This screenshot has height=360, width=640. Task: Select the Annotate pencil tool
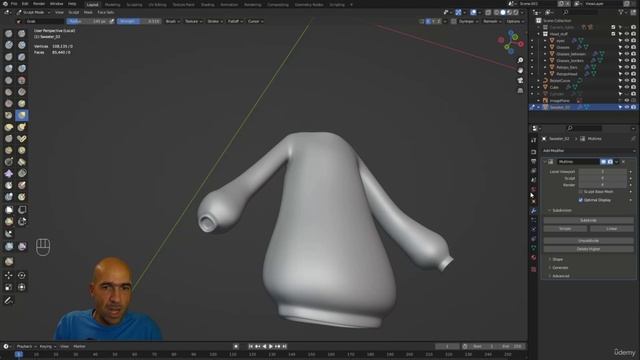[x=9, y=301]
